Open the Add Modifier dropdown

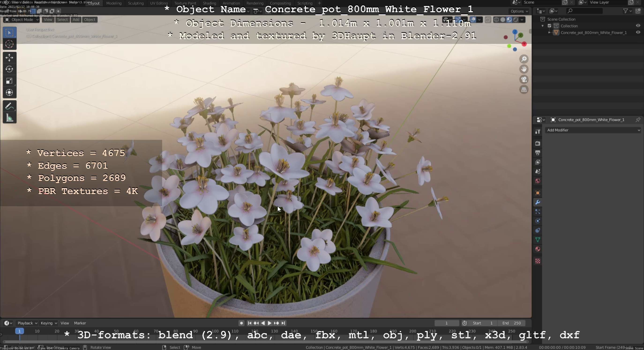[x=593, y=130]
